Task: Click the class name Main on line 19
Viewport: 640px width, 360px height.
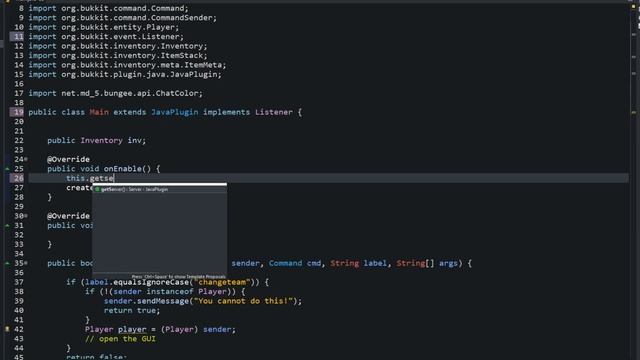Action: pyautogui.click(x=99, y=112)
